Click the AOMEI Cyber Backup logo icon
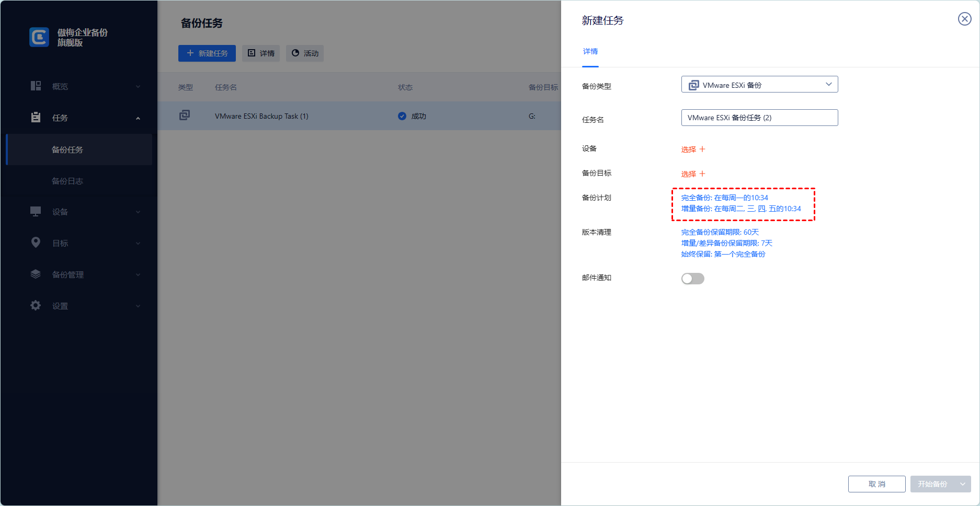Viewport: 980px width, 506px height. pyautogui.click(x=39, y=37)
